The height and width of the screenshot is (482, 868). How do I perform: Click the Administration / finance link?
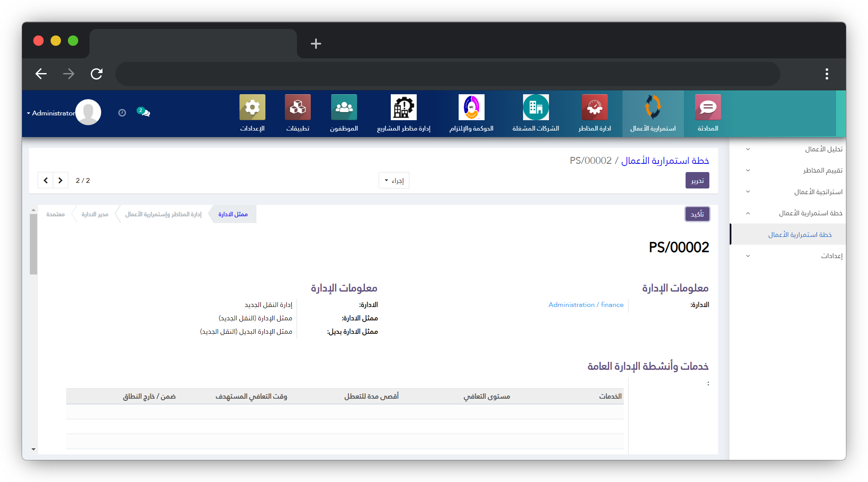(x=586, y=305)
